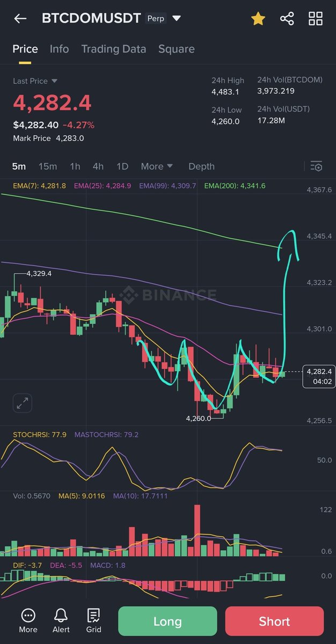Open chart indicator settings icon

coord(317,166)
